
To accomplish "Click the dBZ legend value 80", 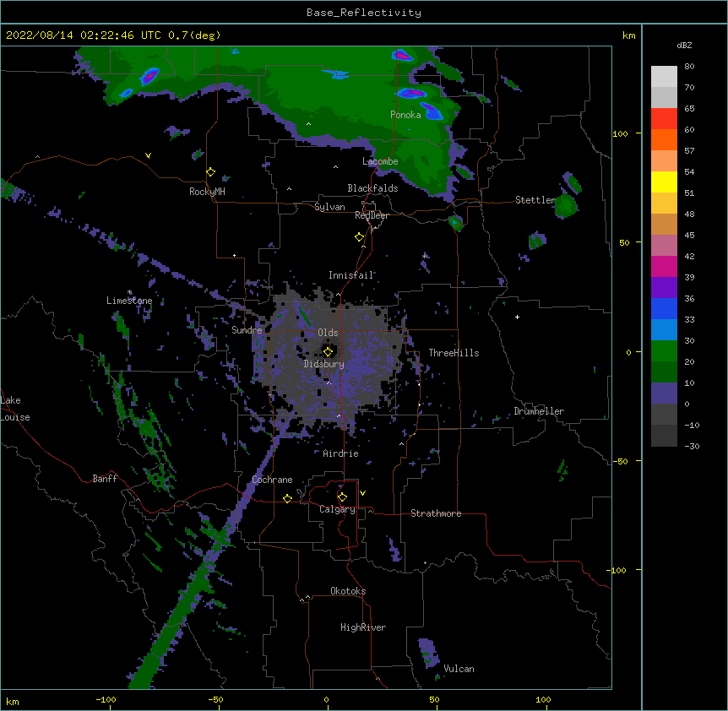I will click(x=689, y=66).
